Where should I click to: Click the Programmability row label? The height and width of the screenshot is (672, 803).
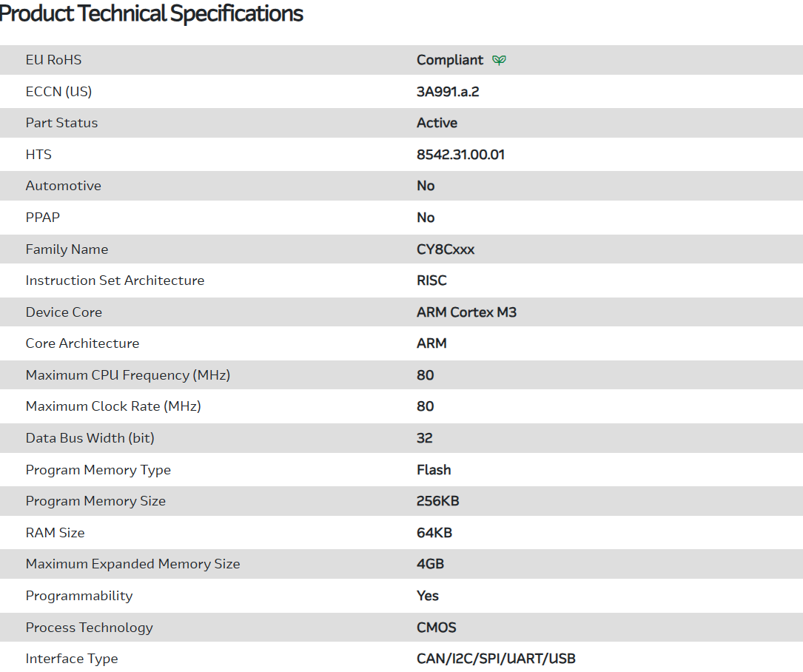(x=79, y=596)
